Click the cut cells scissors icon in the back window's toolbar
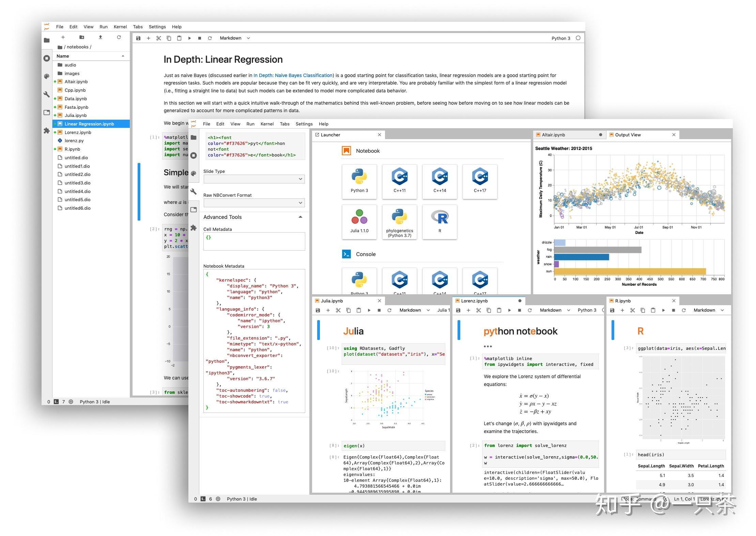The width and height of the screenshot is (756, 536). (158, 38)
